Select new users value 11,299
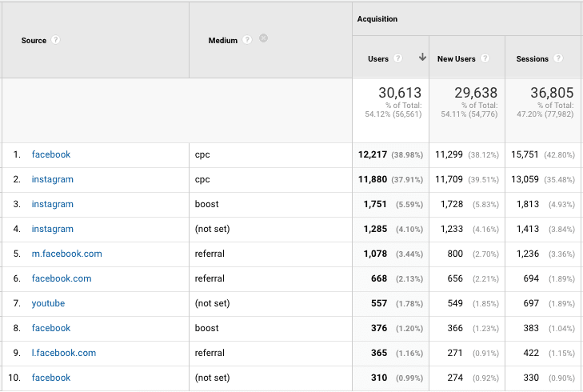Viewport: 583px width, 392px height. point(449,154)
